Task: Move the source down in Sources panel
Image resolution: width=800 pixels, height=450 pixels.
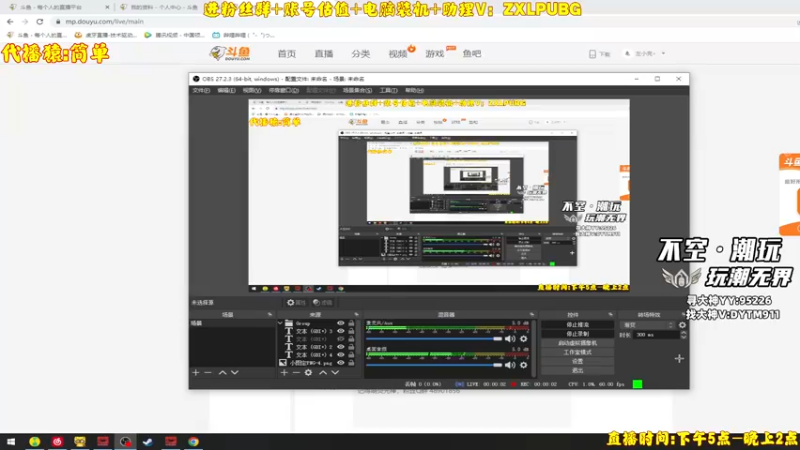Action: click(x=335, y=372)
